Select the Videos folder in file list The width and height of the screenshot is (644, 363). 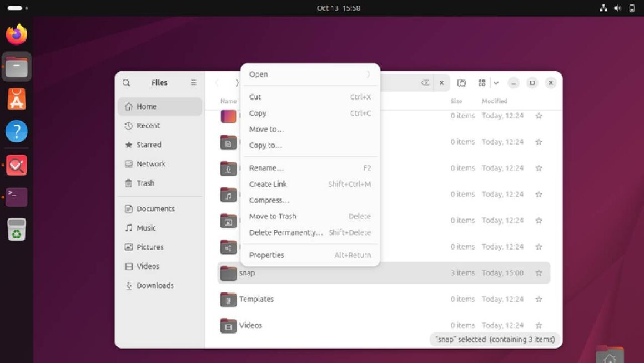[384, 326]
